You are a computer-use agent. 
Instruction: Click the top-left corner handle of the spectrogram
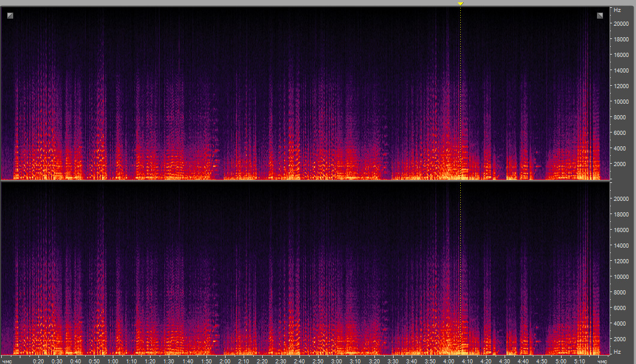(10, 16)
